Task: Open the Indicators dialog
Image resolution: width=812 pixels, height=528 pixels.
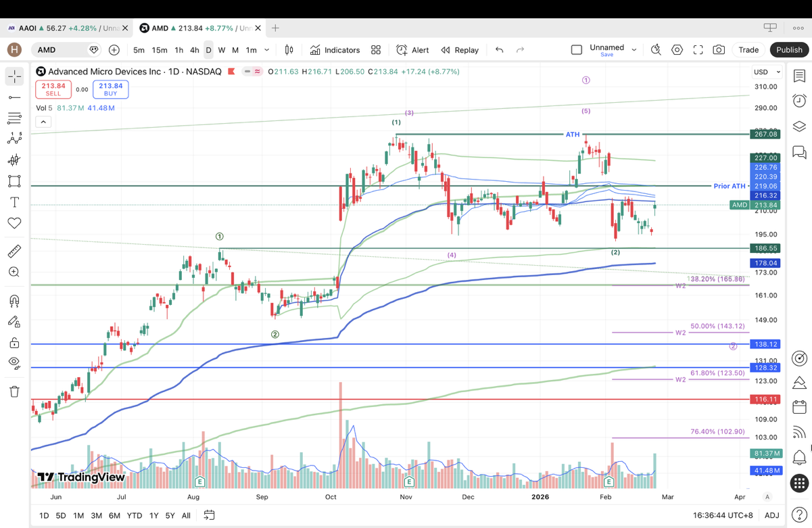Action: [x=335, y=50]
